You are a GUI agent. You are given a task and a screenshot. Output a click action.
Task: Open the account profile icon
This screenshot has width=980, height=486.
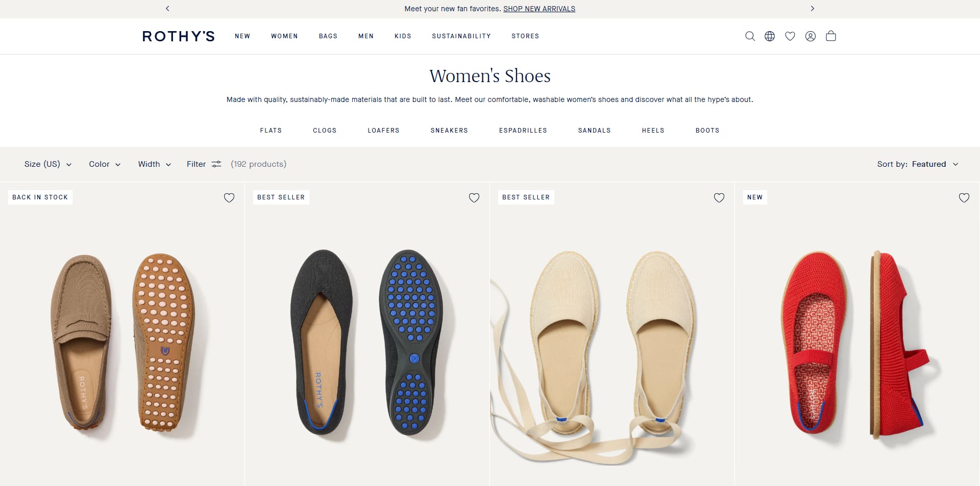(811, 36)
